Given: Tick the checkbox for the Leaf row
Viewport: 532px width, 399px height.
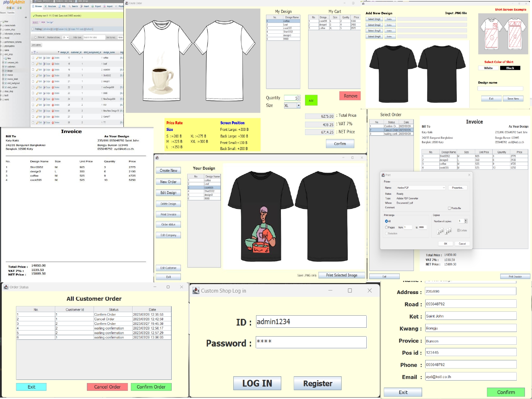Looking at the screenshot, I should pos(33,64).
